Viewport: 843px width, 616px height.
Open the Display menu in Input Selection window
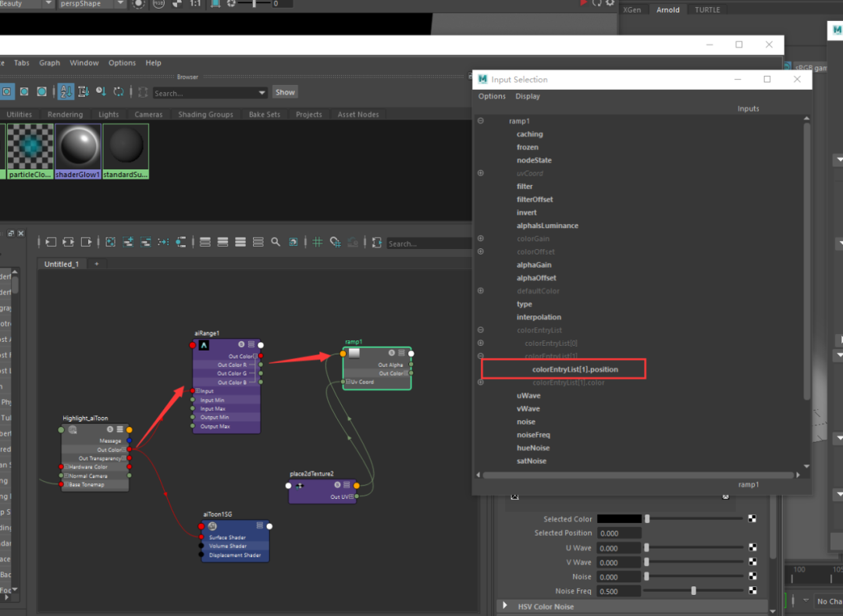528,96
